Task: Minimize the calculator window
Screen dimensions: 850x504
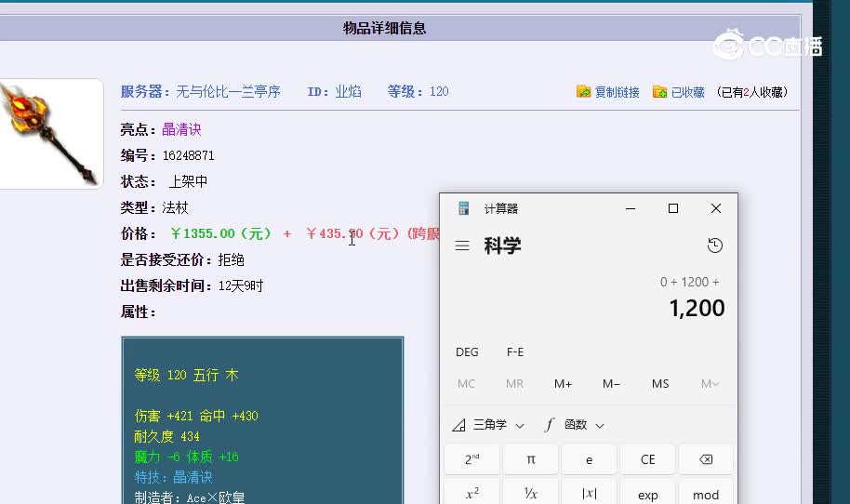Action: pos(631,208)
